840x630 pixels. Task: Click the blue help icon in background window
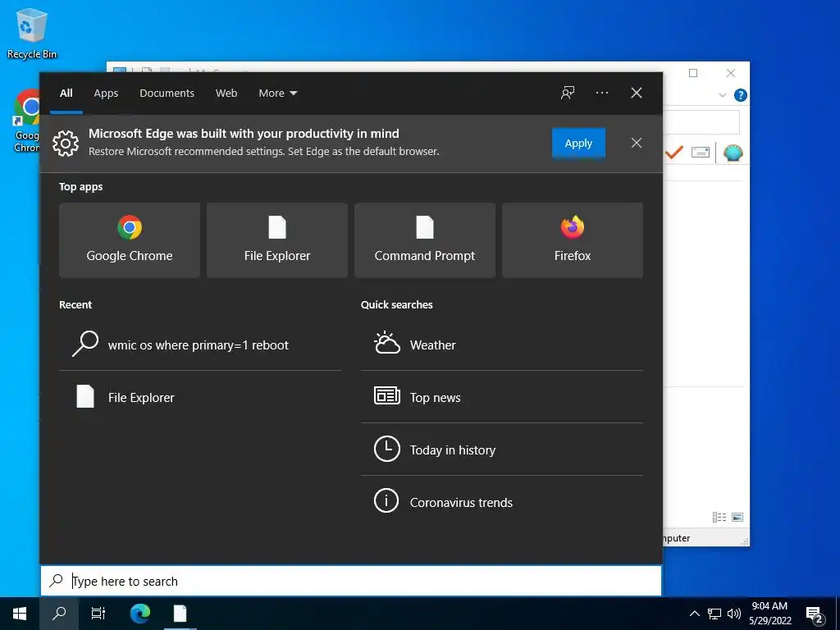click(x=741, y=95)
